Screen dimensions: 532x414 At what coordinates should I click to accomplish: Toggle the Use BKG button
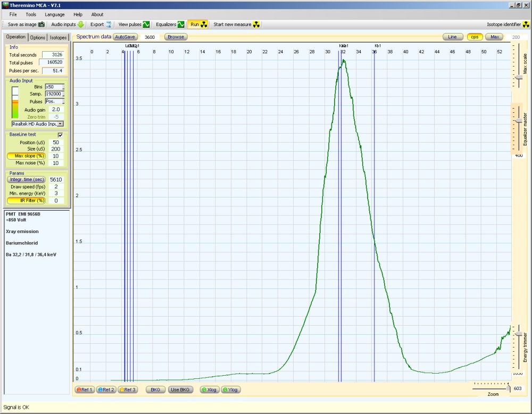pos(180,390)
